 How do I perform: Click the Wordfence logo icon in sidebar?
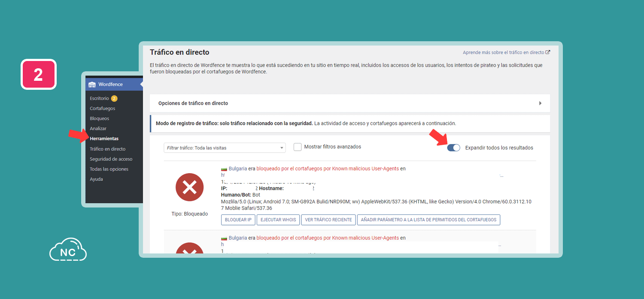coord(92,84)
